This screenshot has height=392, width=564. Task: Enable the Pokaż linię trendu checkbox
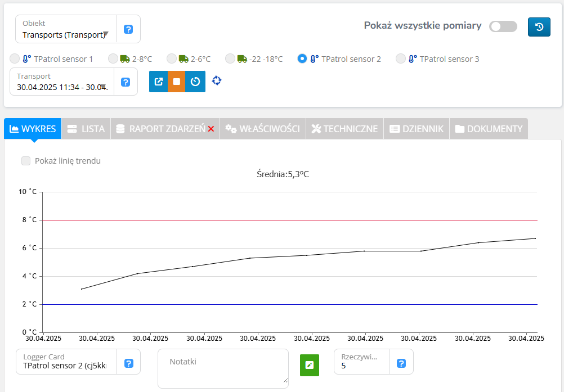click(26, 161)
